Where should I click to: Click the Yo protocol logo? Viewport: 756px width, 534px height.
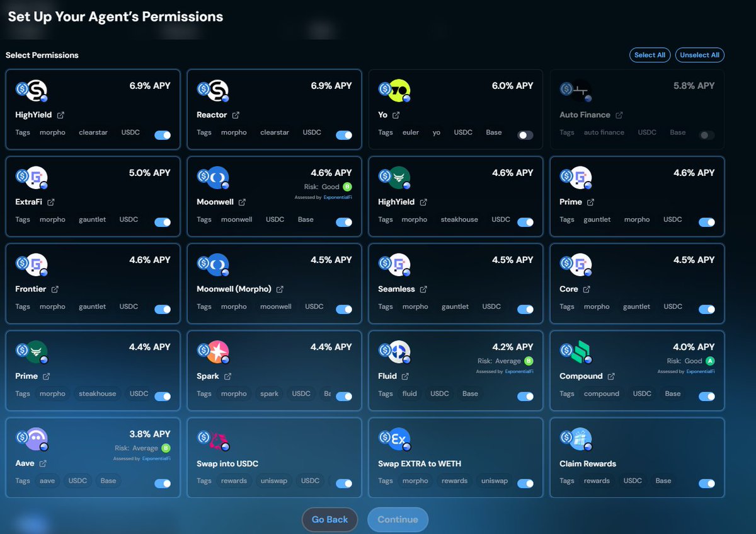399,91
